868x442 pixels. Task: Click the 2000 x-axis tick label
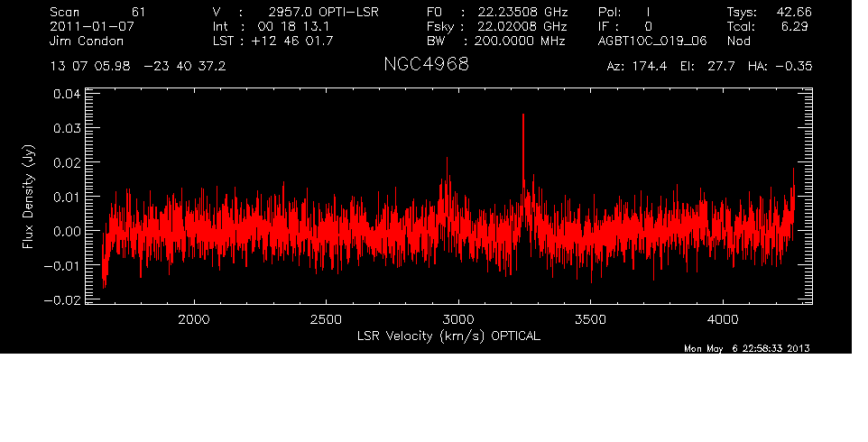(194, 319)
